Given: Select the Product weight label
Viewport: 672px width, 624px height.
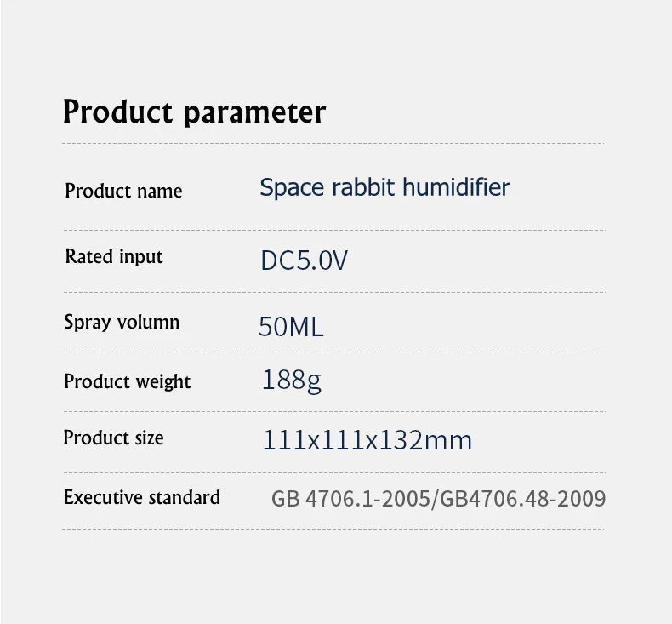Looking at the screenshot, I should [127, 382].
